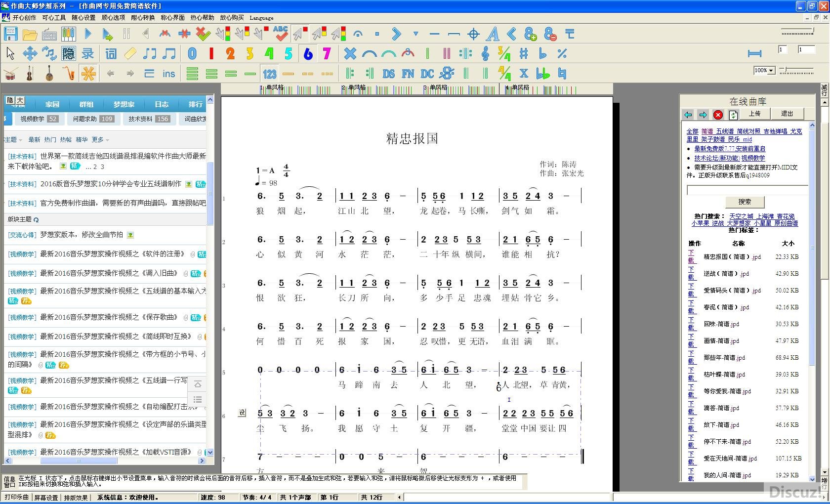Toggle the ins insert mode

169,74
